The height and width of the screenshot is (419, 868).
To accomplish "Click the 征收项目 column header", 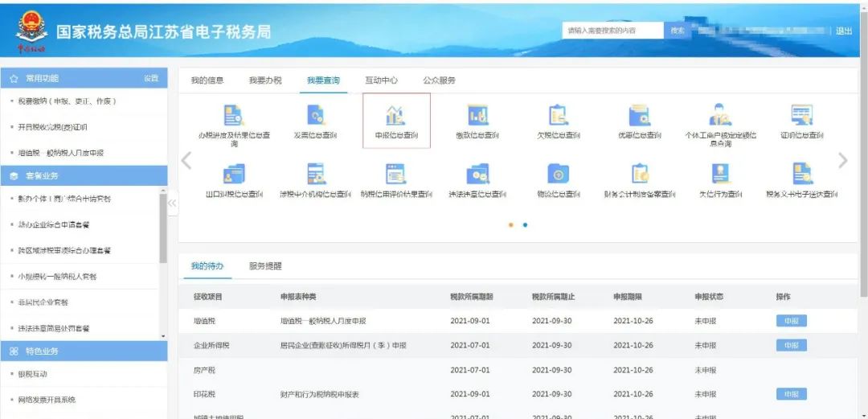I will coord(207,297).
